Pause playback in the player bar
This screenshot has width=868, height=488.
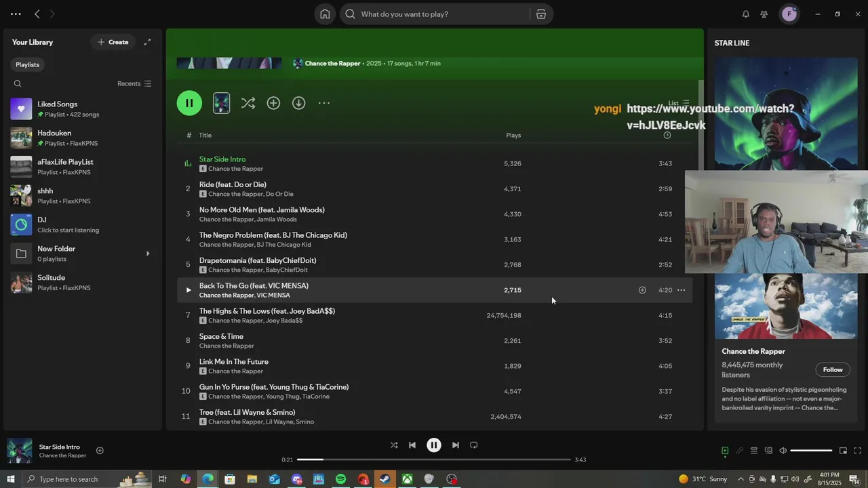pos(434,445)
